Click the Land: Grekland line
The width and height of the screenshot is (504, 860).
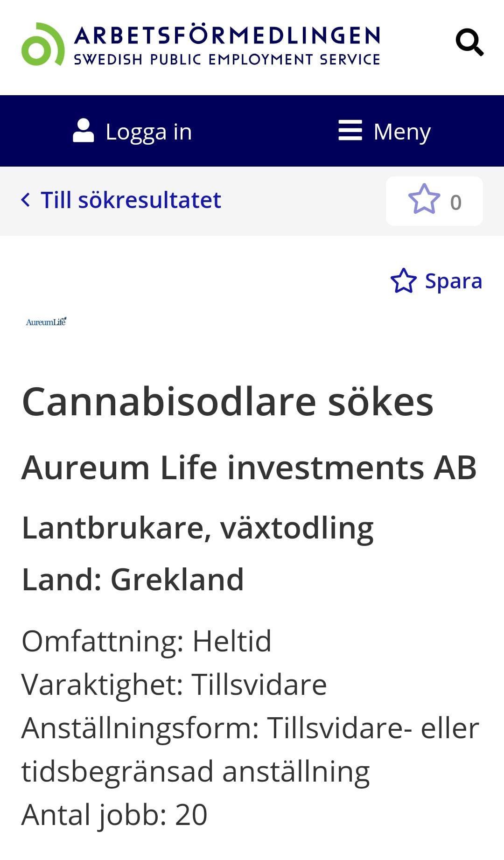[133, 579]
